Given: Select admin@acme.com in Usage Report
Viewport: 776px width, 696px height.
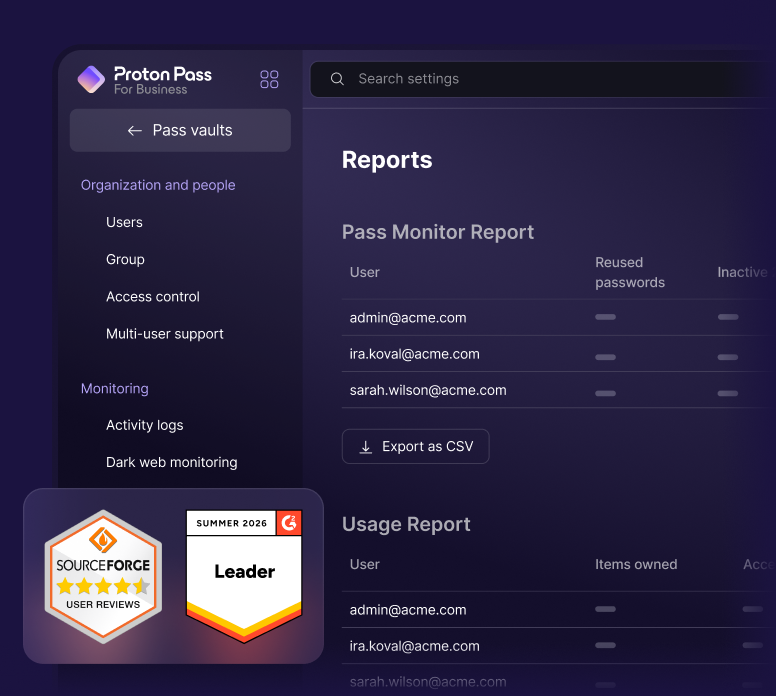Looking at the screenshot, I should [408, 610].
